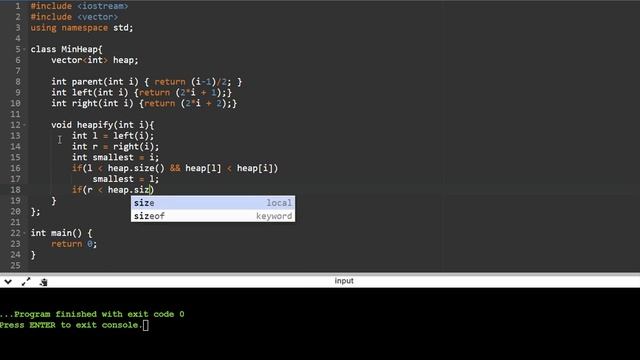The image size is (640, 360).
Task: Fold the main function at line 22
Action: point(24,233)
